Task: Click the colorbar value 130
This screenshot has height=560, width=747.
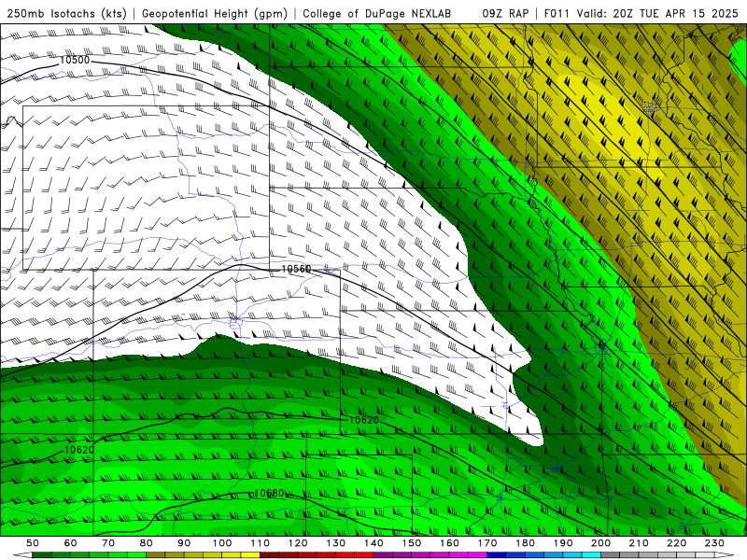Action: pos(336,543)
